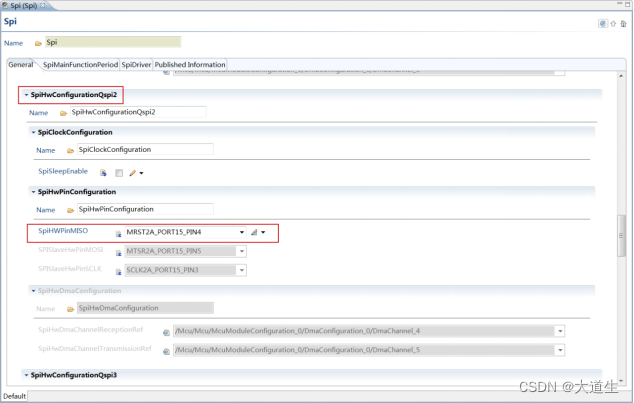The height and width of the screenshot is (403, 634).
Task: Open arrow menu beside SpiHWPinMISO edit icon
Action: [263, 232]
